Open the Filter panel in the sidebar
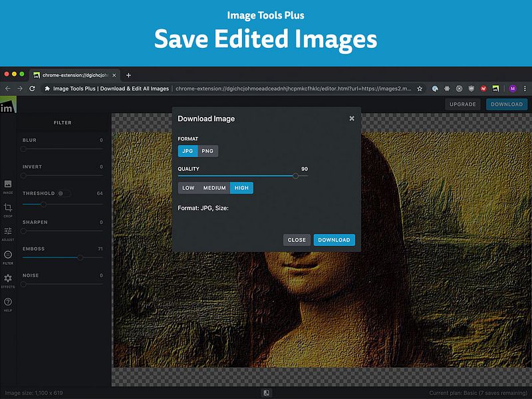532x399 pixels. coord(8,257)
